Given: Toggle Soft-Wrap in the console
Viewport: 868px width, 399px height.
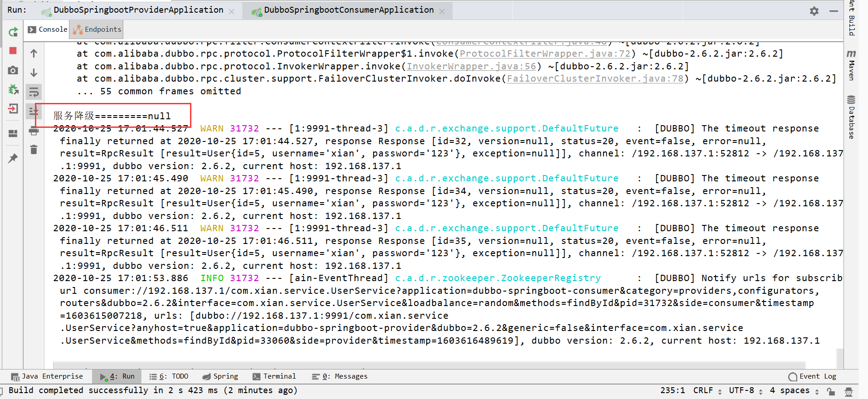Looking at the screenshot, I should [34, 92].
